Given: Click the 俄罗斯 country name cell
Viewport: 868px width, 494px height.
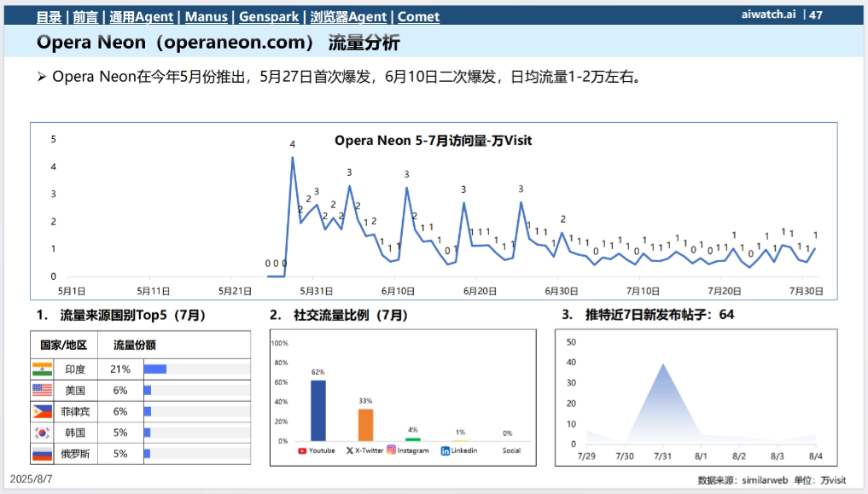Looking at the screenshot, I should coord(75,454).
